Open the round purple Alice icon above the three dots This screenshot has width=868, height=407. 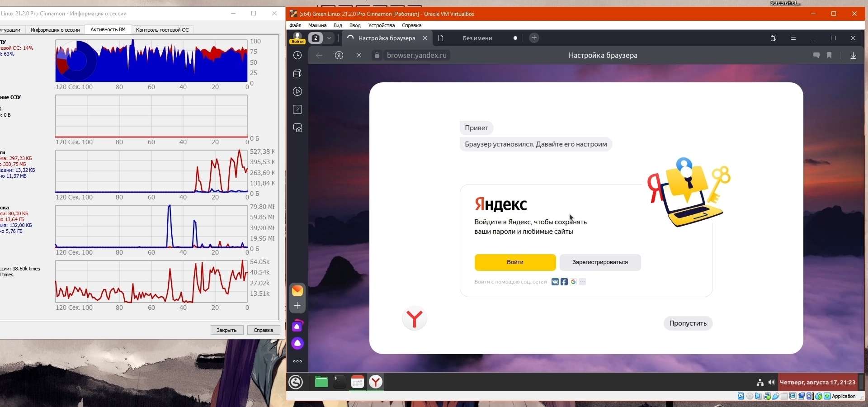(x=297, y=343)
